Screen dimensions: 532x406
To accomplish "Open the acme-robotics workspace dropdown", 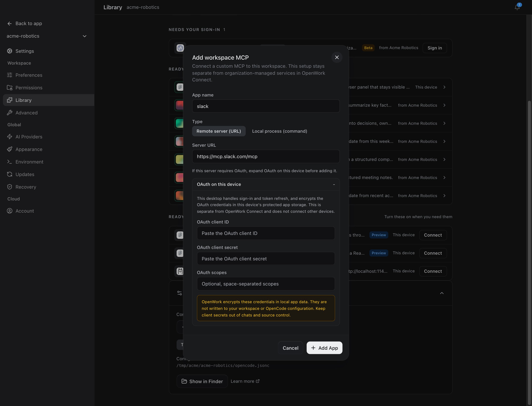I will point(47,36).
